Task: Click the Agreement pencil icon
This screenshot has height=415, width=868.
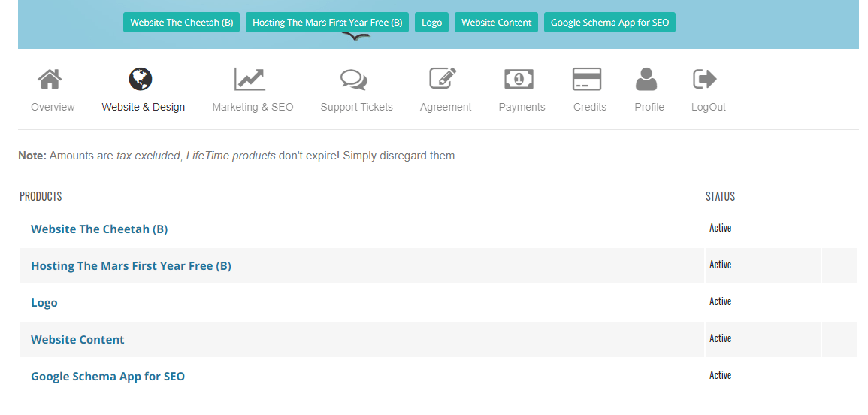Action: [x=443, y=78]
